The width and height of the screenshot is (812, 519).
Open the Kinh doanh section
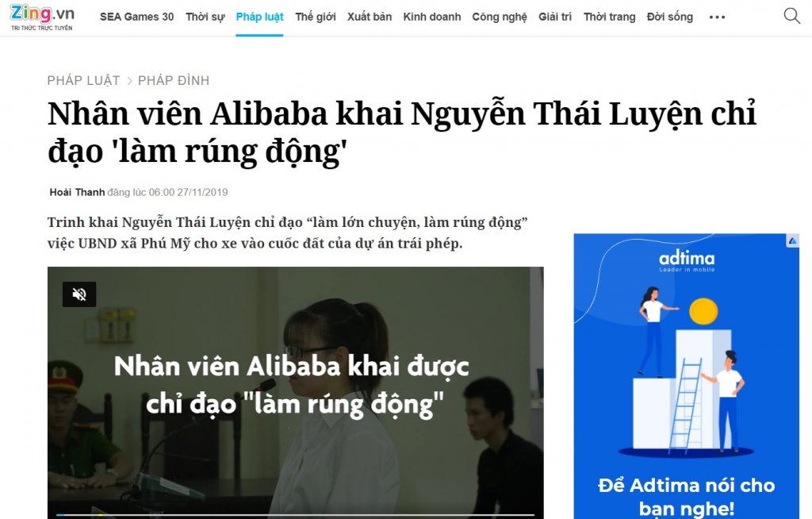coord(432,17)
